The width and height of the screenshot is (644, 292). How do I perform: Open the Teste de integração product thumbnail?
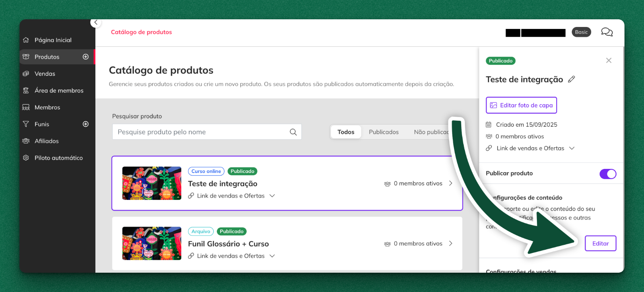point(152,183)
